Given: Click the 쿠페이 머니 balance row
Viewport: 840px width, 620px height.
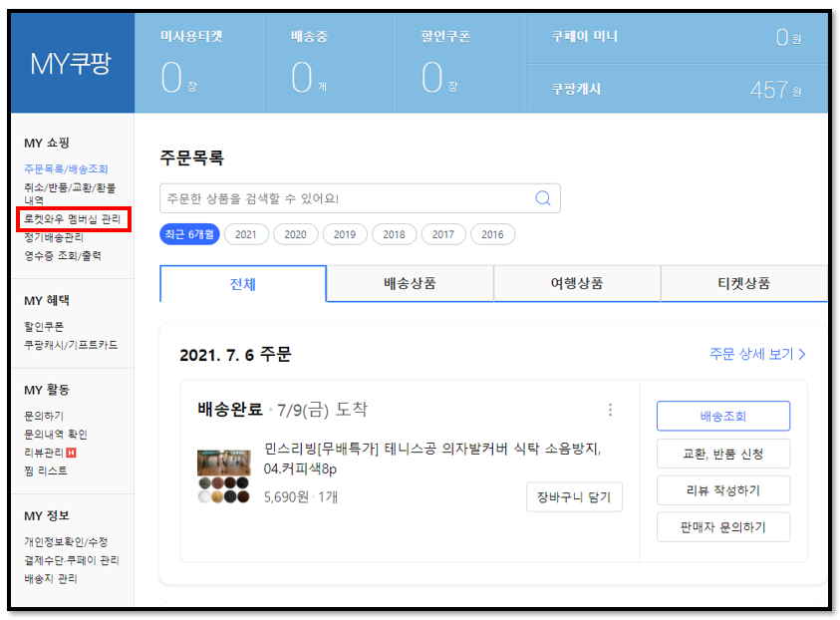Looking at the screenshot, I should coord(677,38).
